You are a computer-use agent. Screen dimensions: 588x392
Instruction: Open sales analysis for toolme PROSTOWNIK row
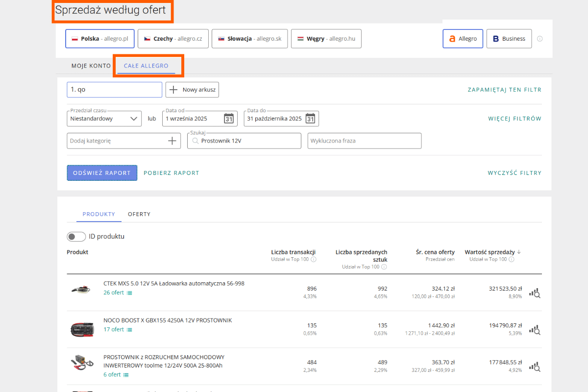click(535, 367)
